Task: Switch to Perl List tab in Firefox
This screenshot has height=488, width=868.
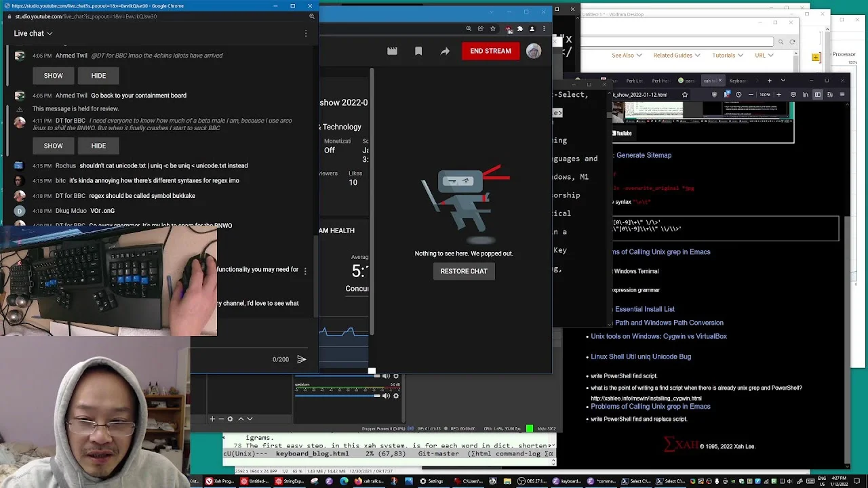Action: point(634,81)
